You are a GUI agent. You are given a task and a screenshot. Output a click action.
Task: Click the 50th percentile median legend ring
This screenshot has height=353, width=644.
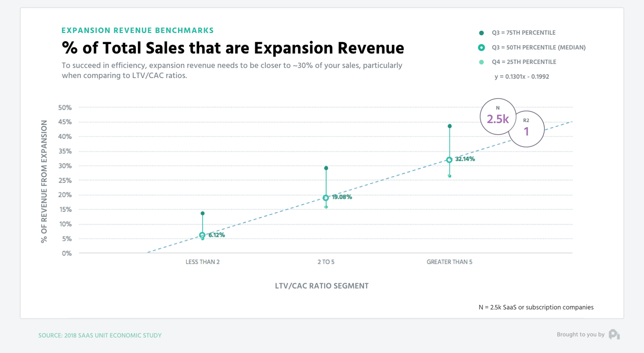click(481, 47)
